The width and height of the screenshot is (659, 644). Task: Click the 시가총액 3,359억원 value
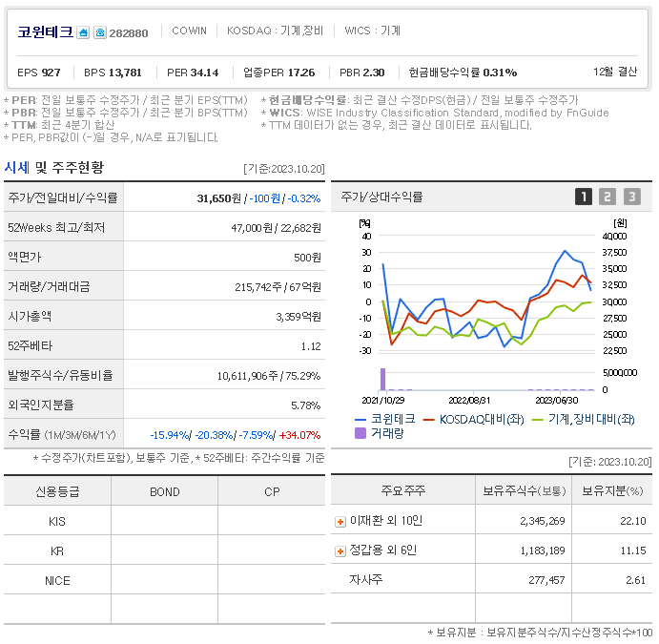pyautogui.click(x=299, y=317)
